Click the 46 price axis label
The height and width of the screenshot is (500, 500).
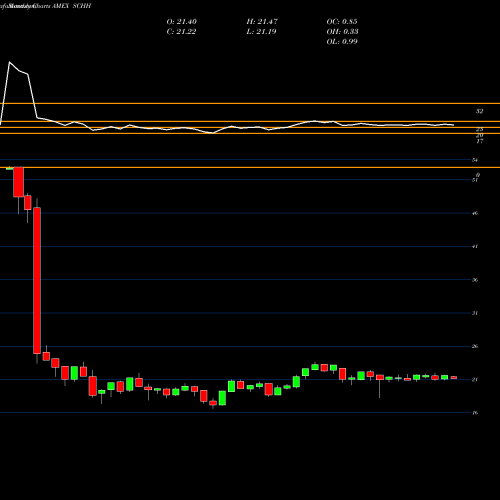tap(475, 213)
